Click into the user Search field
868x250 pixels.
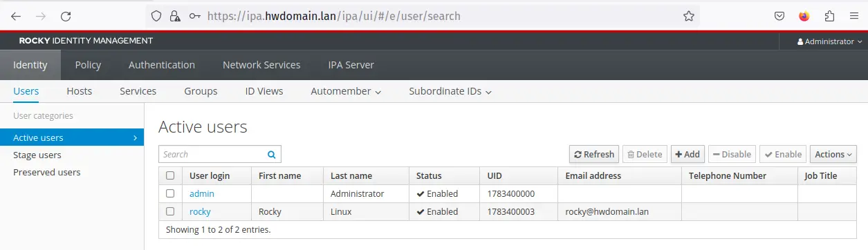point(211,154)
